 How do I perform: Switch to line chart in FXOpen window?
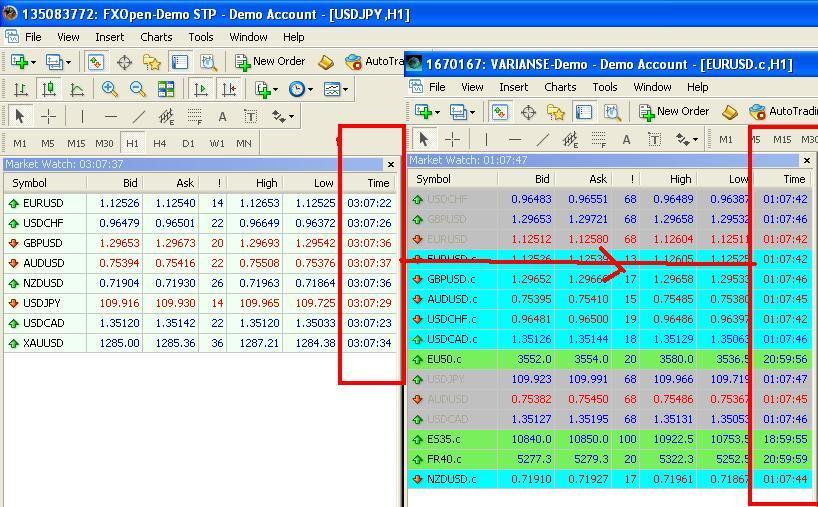point(77,90)
